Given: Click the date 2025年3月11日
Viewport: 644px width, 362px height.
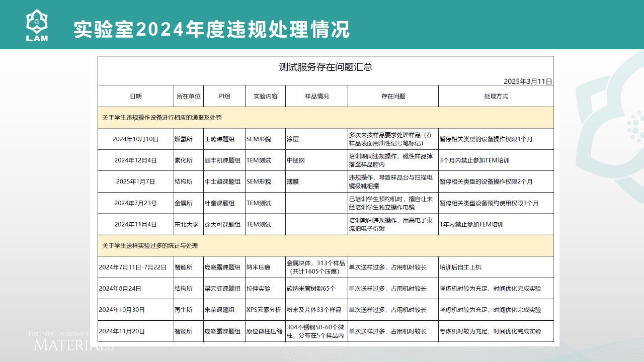Looking at the screenshot, I should click(528, 81).
